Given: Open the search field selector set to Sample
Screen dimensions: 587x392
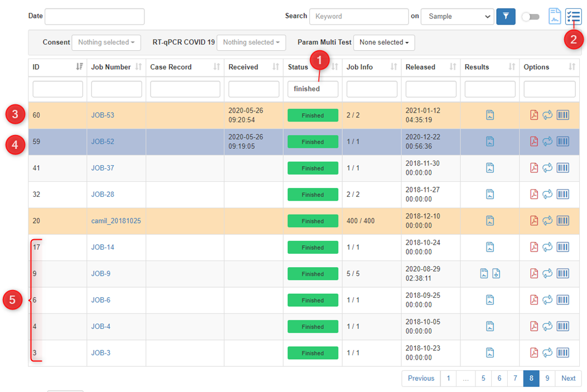Looking at the screenshot, I should [458, 17].
